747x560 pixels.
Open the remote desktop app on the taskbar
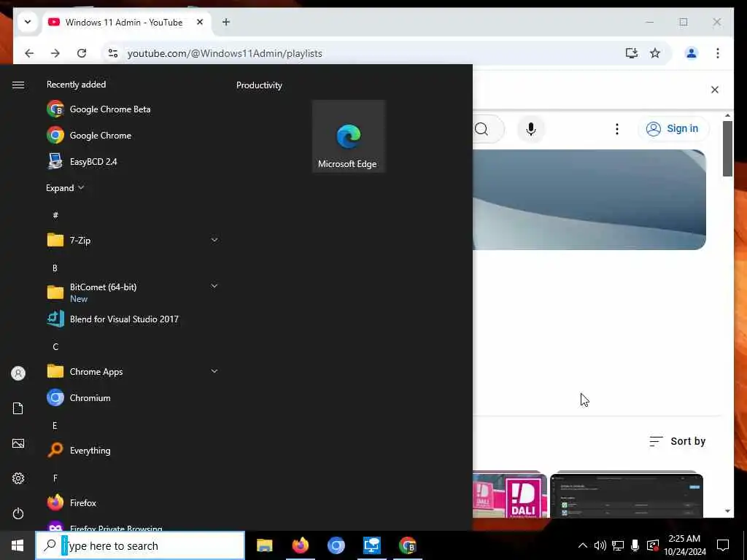[371, 545]
